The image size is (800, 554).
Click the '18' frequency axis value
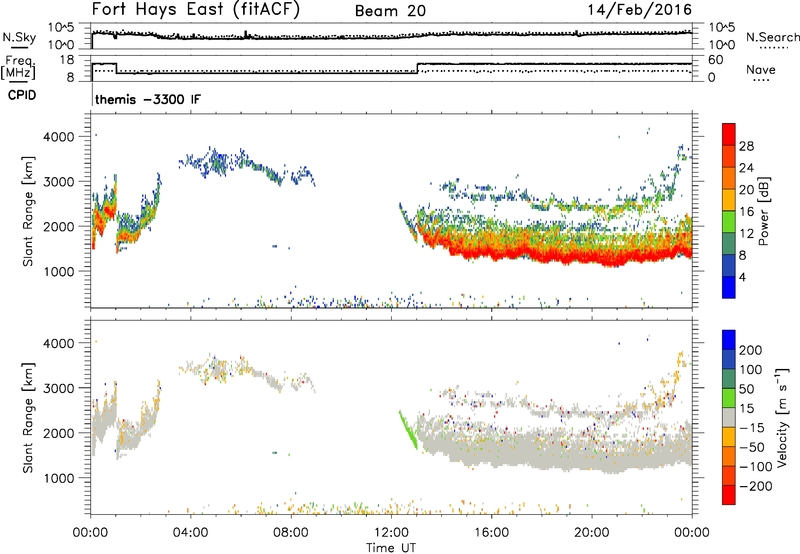coord(67,60)
